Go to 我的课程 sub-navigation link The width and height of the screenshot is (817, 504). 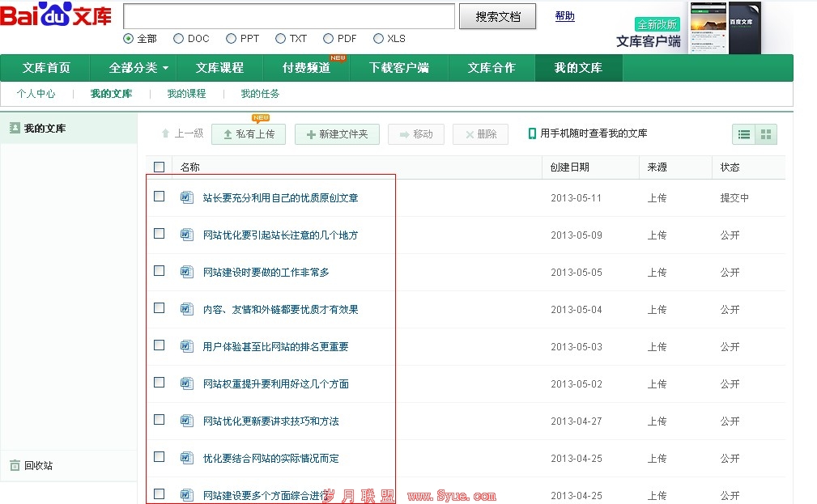coord(186,94)
